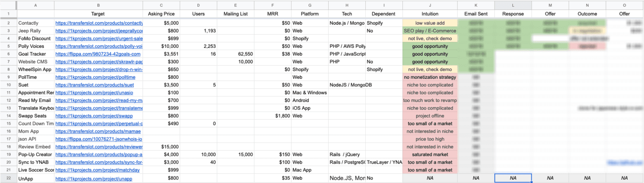Screen dimensions: 644x183
Task: Click the Email Sent header cell
Action: [476, 14]
